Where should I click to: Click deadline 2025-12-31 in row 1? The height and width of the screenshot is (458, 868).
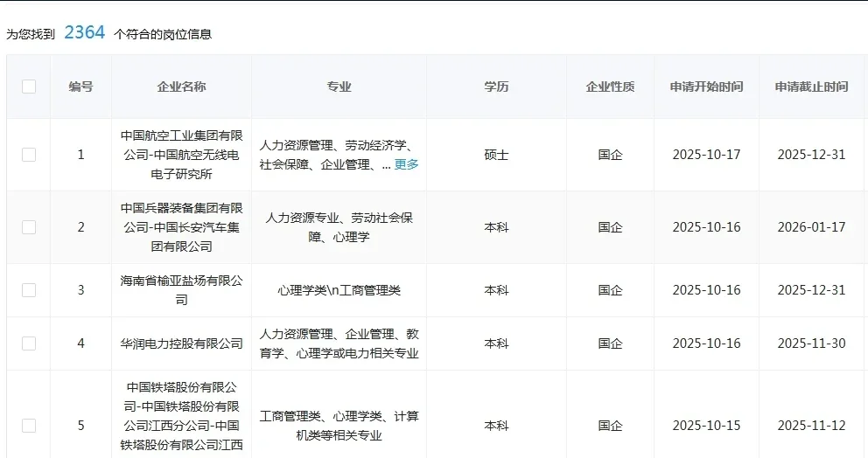tap(811, 155)
